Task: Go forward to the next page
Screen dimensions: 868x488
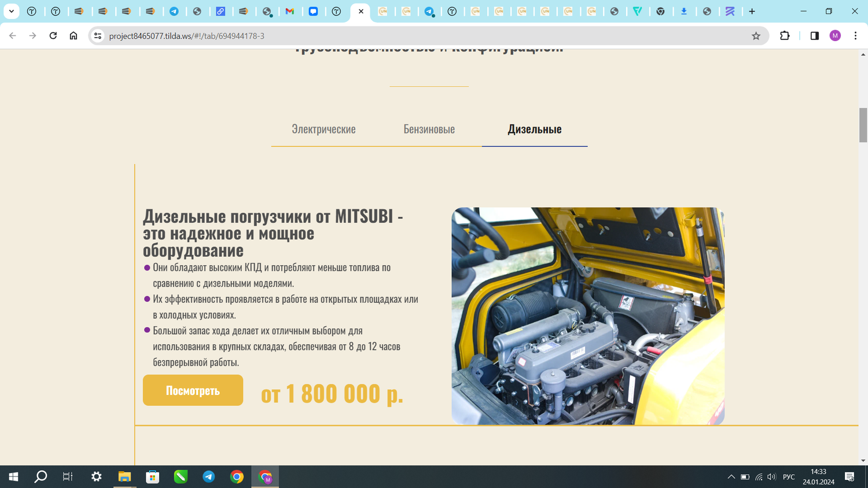Action: point(32,36)
